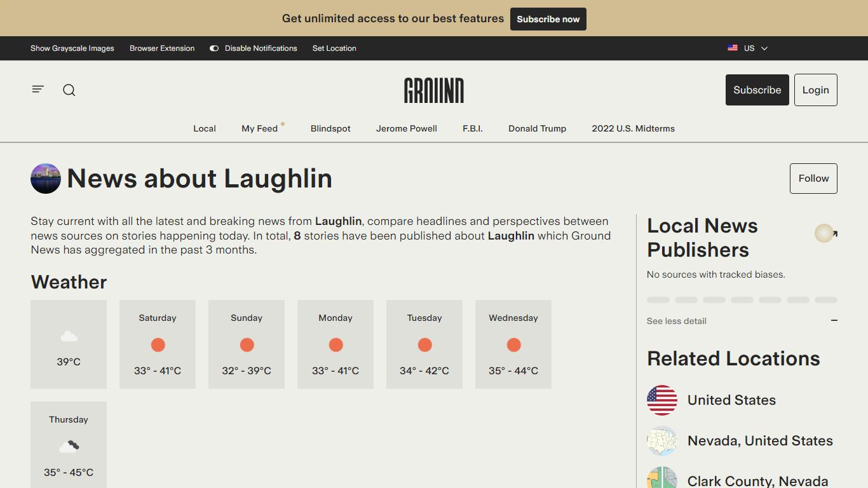Click the Laughlin city avatar image
Viewport: 868px width, 488px height.
click(46, 179)
